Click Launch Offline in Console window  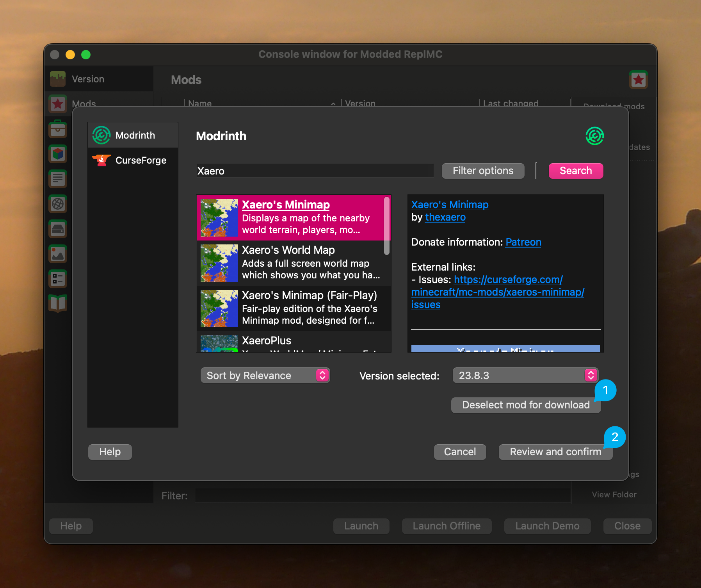click(447, 526)
